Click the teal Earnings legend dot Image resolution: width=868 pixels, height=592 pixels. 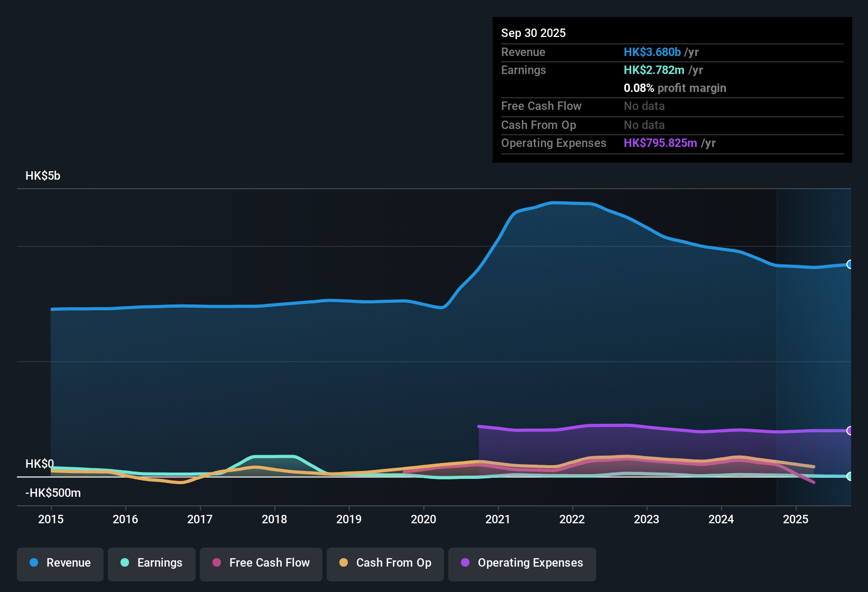(x=125, y=563)
